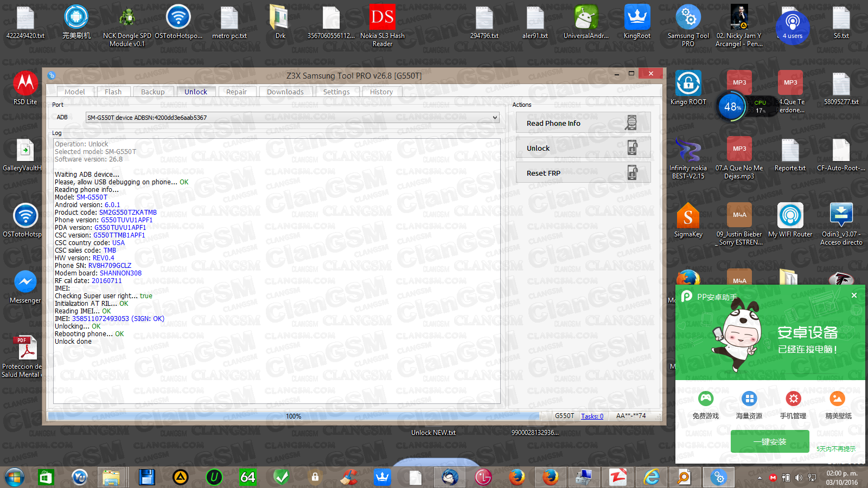Open the Drk folder on desktop
This screenshot has height=488, width=868.
click(280, 23)
